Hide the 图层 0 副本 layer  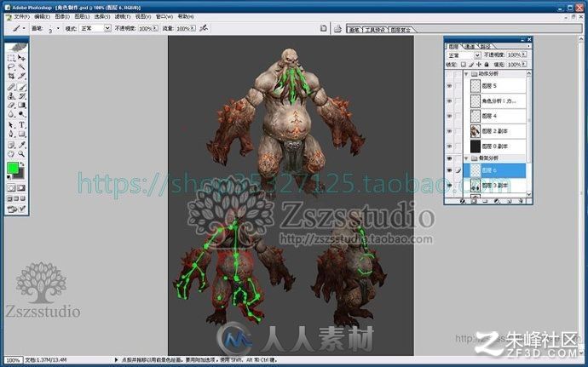pos(449,146)
